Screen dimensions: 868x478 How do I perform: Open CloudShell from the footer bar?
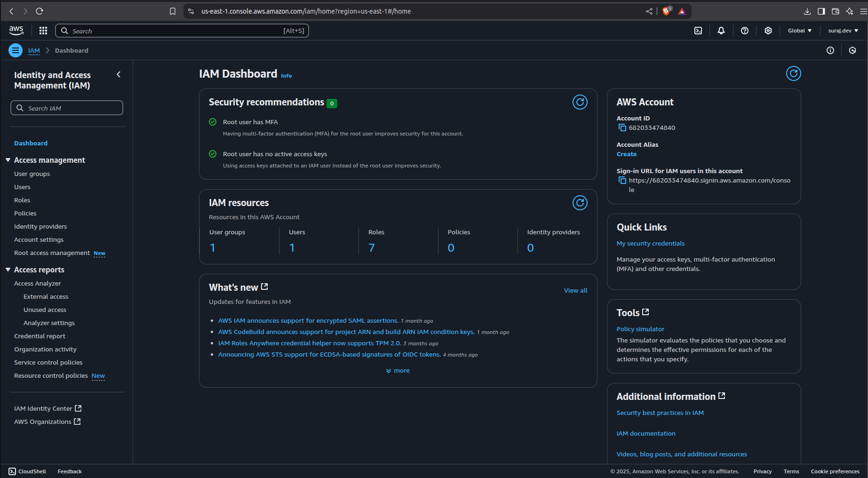click(x=27, y=471)
